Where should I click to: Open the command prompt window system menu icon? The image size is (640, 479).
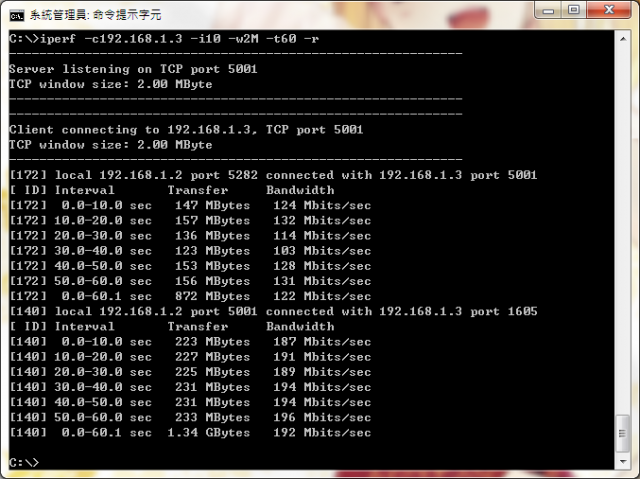pos(17,16)
